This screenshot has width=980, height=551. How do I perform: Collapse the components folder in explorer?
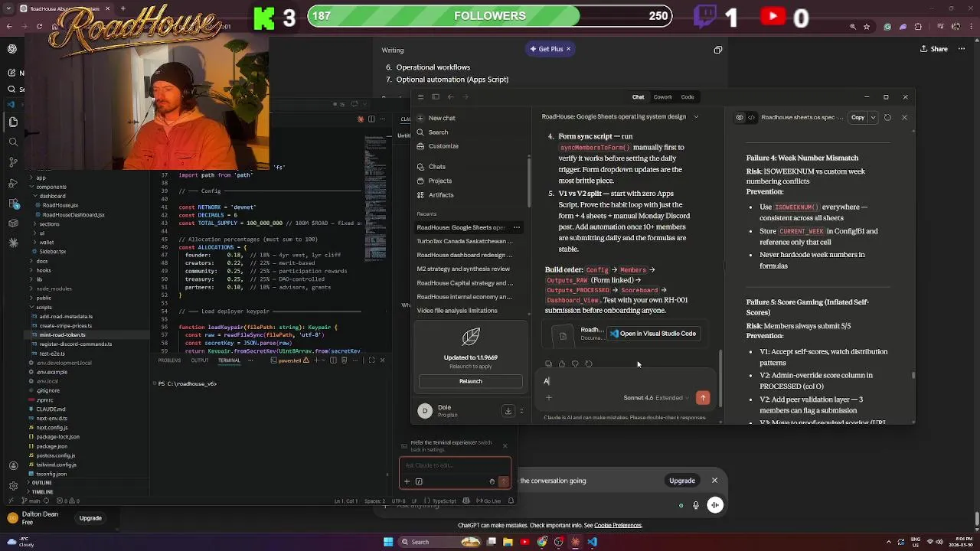[x=51, y=187]
